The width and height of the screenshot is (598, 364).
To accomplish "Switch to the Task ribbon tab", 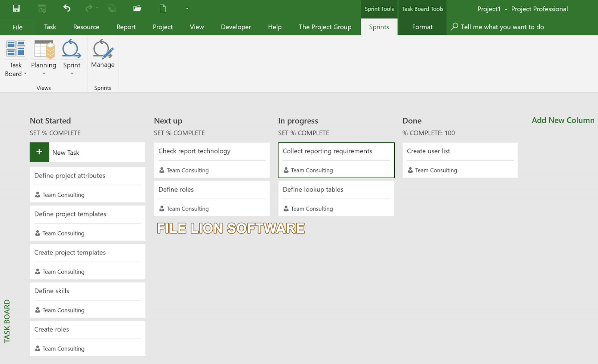I will click(x=49, y=27).
